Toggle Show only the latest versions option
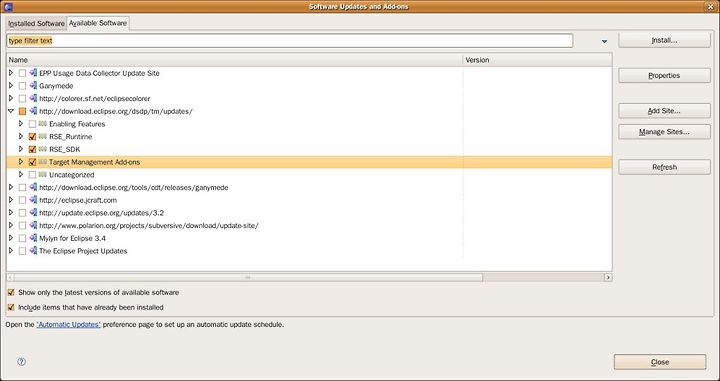720x381 pixels. click(x=11, y=292)
